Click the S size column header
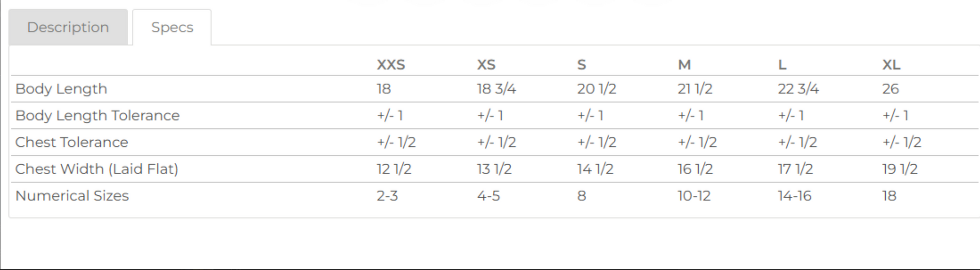The image size is (980, 270). coord(581,65)
